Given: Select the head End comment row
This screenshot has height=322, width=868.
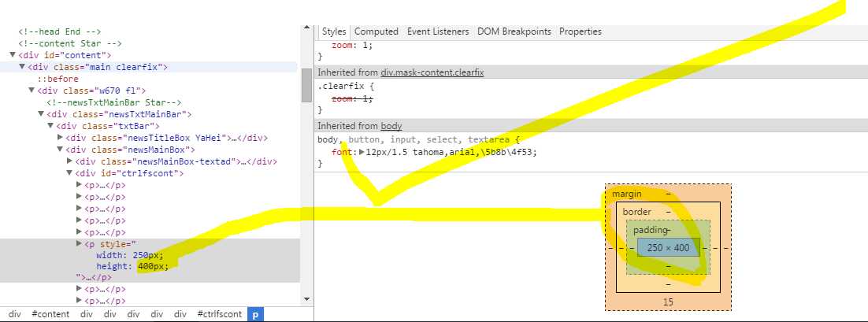Looking at the screenshot, I should pos(60,31).
